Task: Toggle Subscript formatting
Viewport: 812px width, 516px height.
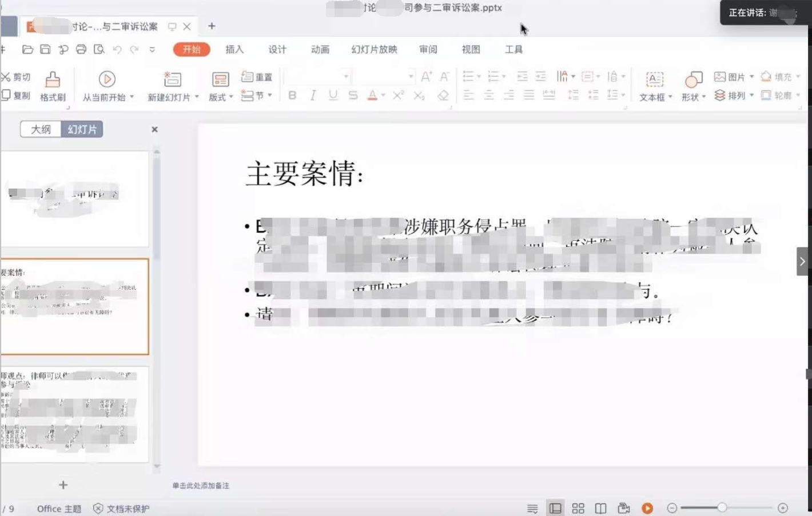Action: click(x=419, y=95)
